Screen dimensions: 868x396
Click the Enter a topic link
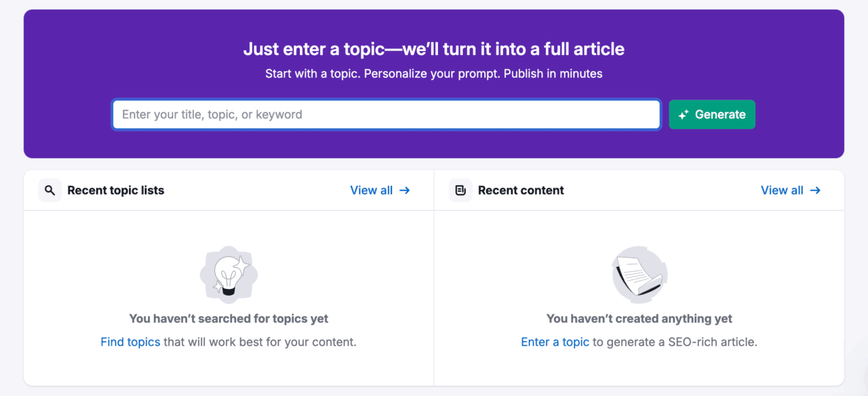tap(555, 342)
